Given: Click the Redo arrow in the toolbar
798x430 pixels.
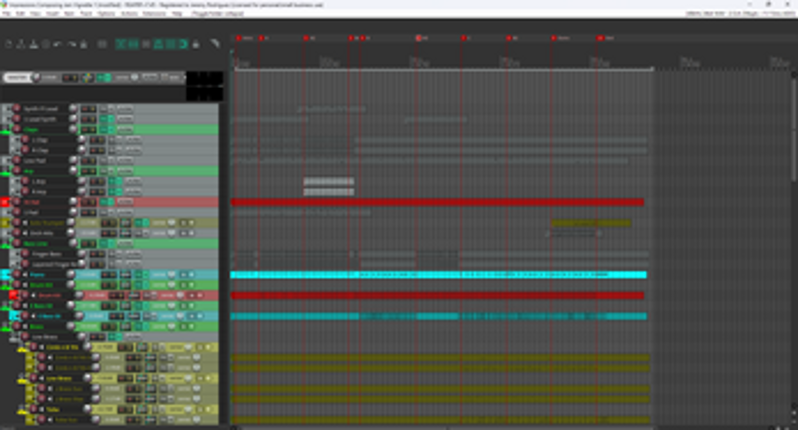Looking at the screenshot, I should (x=70, y=45).
